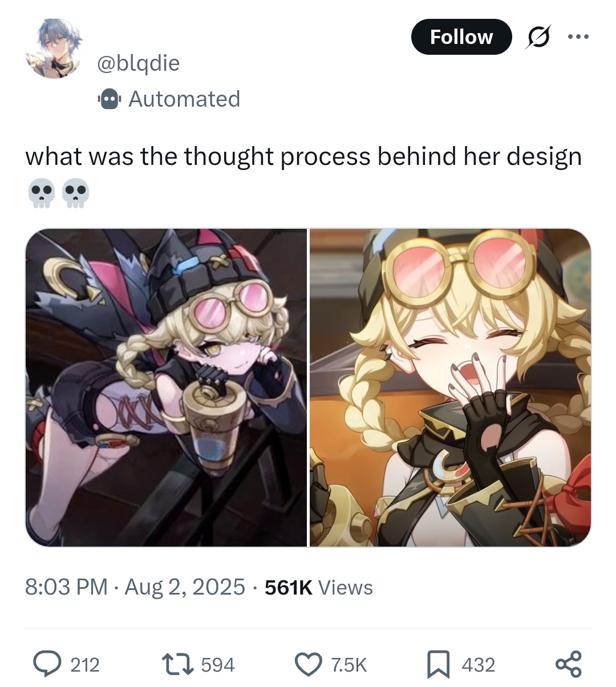Open the 561K Views count
The width and height of the screenshot is (616, 687).
[x=319, y=587]
